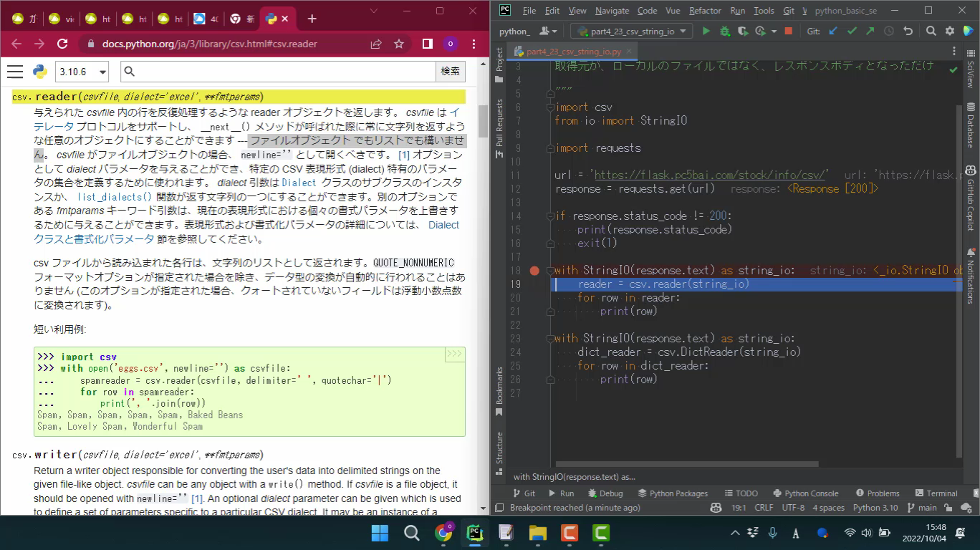Click Git update project blue arrow
Image resolution: width=980 pixels, height=550 pixels.
pyautogui.click(x=833, y=31)
